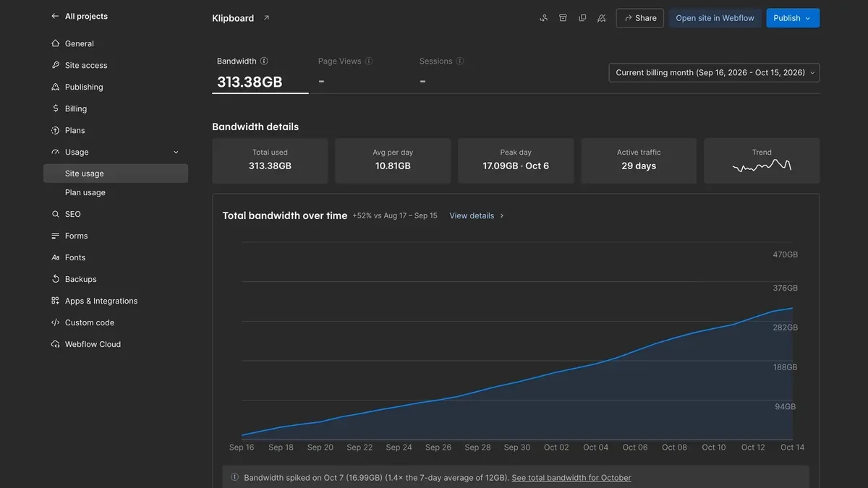Image resolution: width=868 pixels, height=488 pixels.
Task: Click the info icon beside Sessions
Action: pyautogui.click(x=460, y=61)
